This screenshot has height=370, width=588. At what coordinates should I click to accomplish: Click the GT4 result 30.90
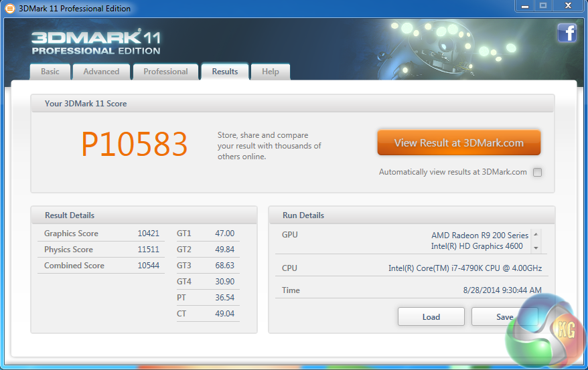tap(224, 282)
